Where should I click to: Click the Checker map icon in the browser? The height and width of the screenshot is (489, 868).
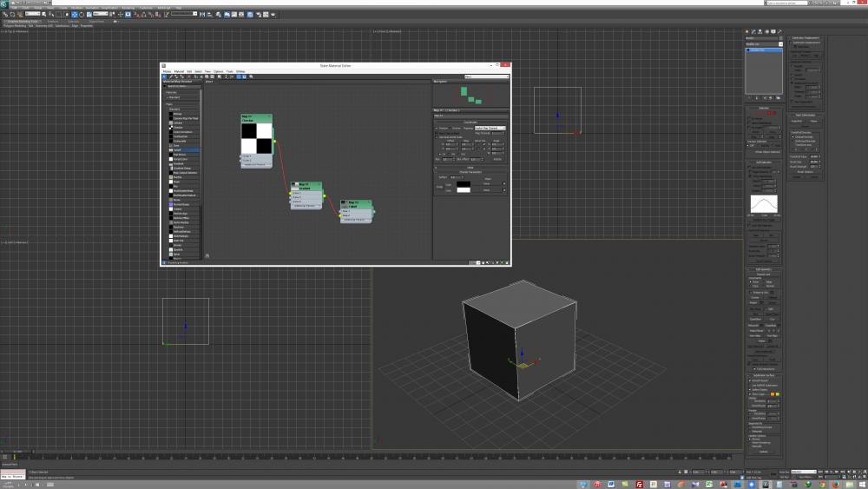tap(170, 127)
